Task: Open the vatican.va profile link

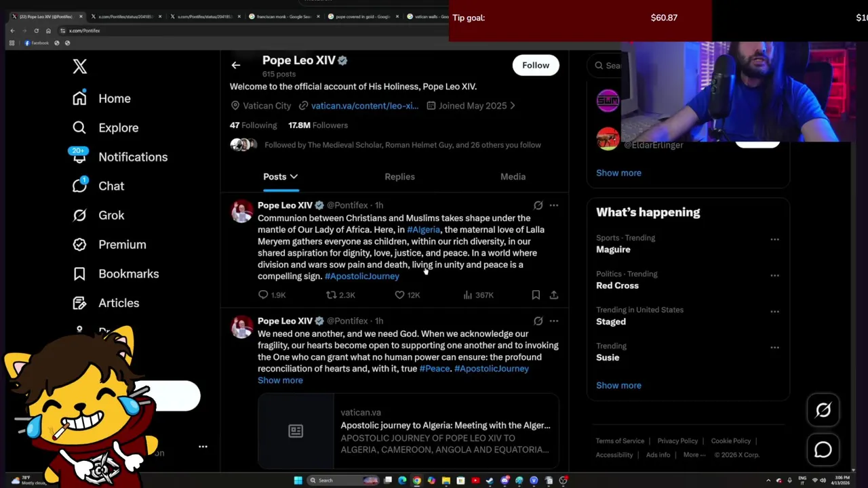Action: coord(365,106)
